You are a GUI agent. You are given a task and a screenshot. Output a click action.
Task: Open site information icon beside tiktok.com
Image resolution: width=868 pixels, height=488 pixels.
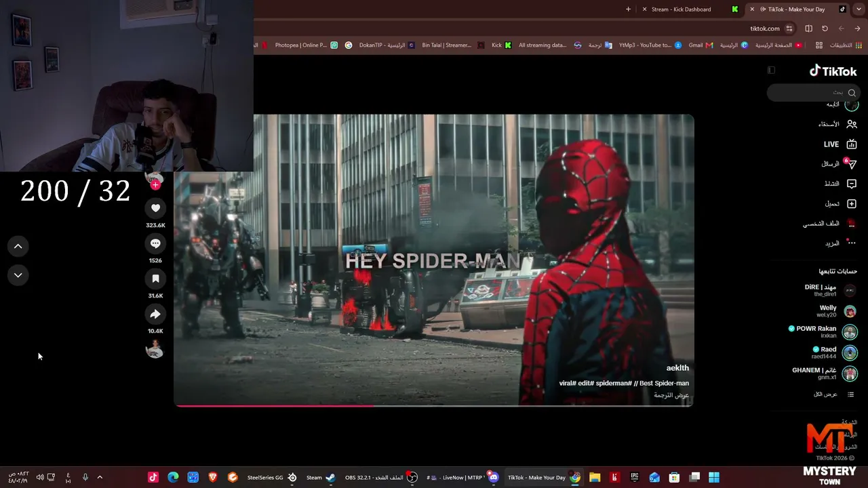click(x=789, y=28)
